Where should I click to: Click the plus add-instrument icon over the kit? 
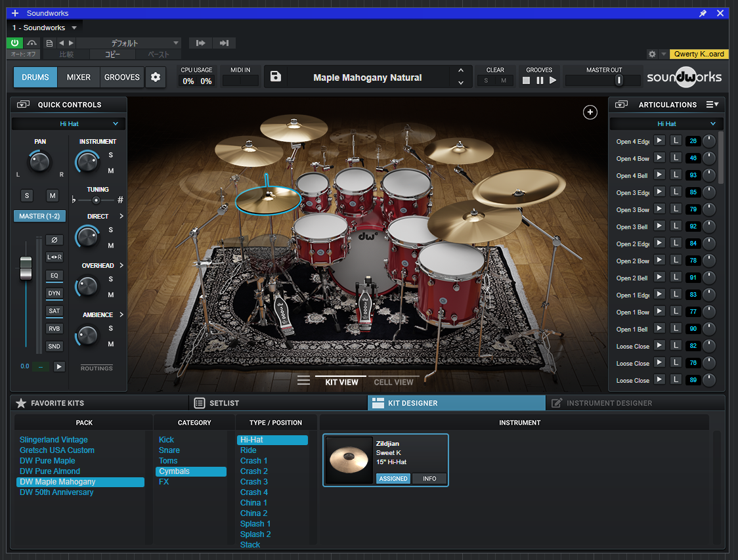pyautogui.click(x=590, y=112)
